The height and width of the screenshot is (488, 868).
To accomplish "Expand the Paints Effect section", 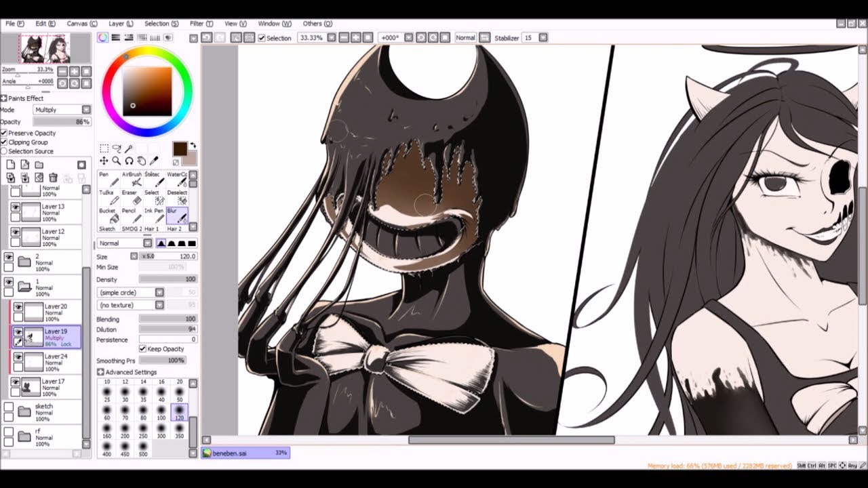I will pyautogui.click(x=4, y=98).
